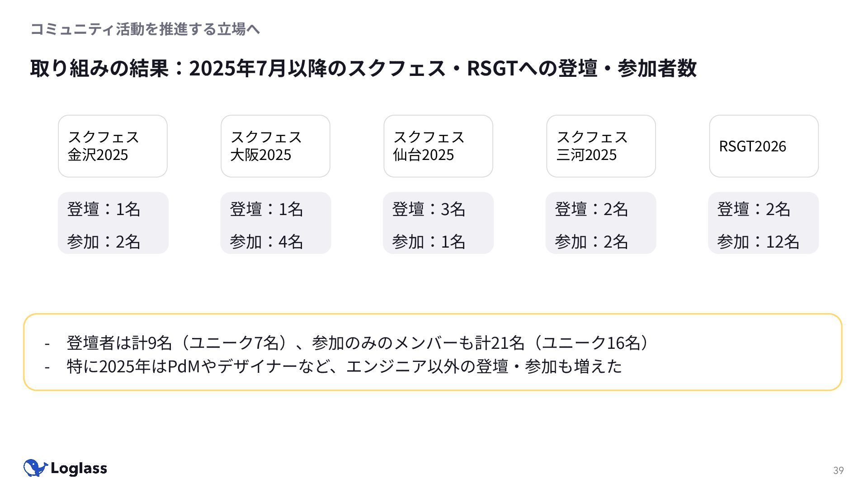Viewport: 868px width, 488px height.
Task: Click the 三河 stats box 登壇:2名 参加:2名
Action: 601,223
